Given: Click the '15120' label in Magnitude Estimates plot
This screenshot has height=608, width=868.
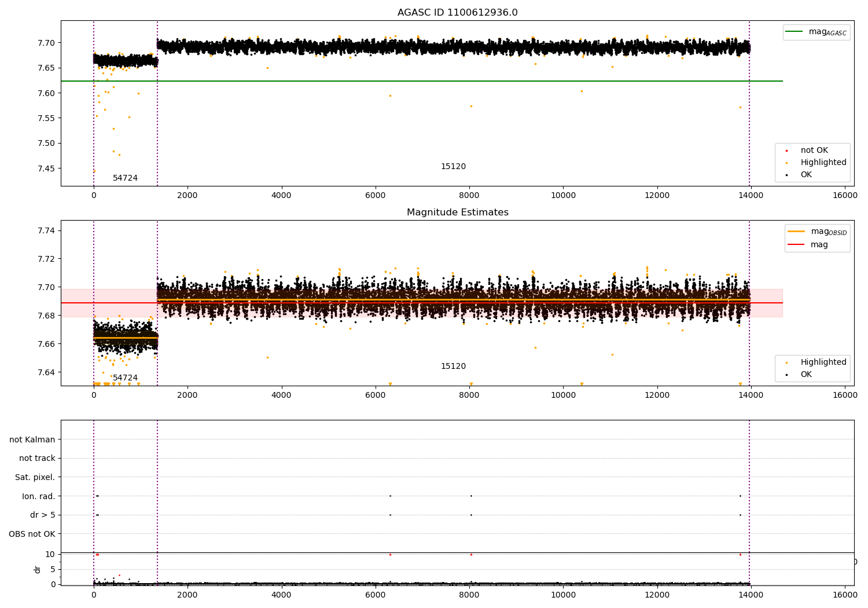Looking at the screenshot, I should tap(453, 367).
